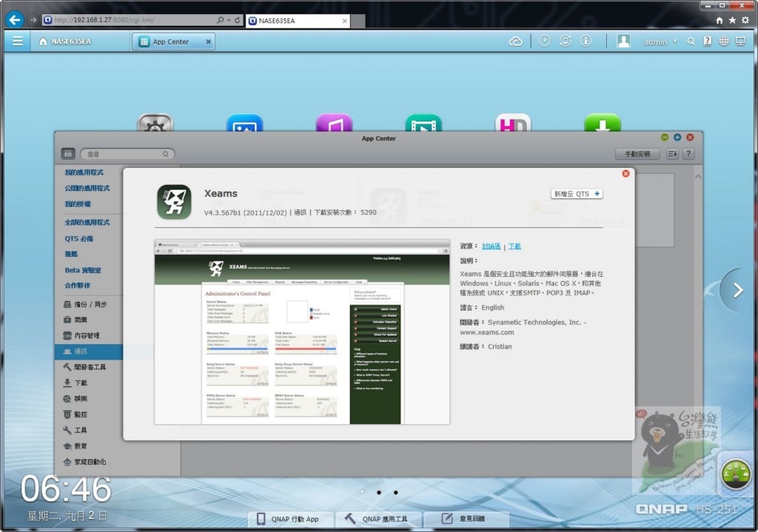Open browser settings gear icon
This screenshot has width=758, height=532.
click(745, 20)
